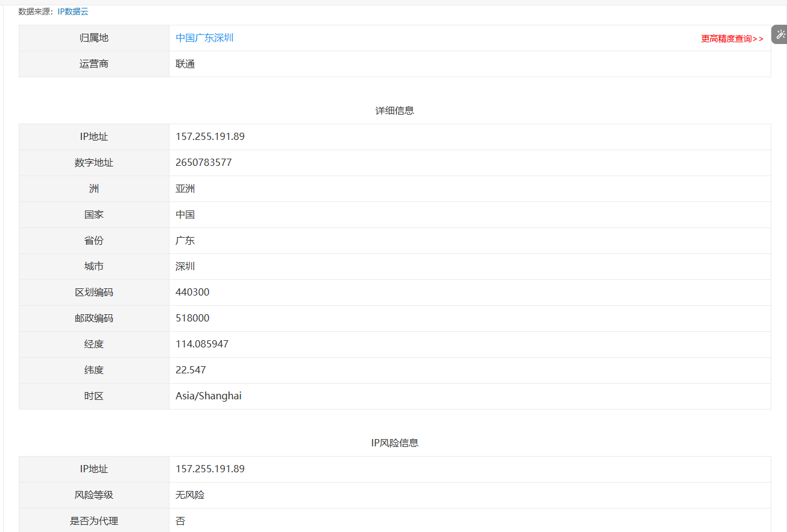Image resolution: width=787 pixels, height=532 pixels.
Task: Click the timezone value Asia/Shanghai
Action: [208, 396]
